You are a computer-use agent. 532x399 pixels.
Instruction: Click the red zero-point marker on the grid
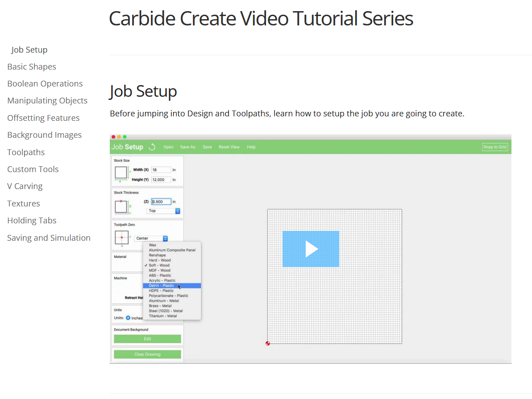coord(267,343)
